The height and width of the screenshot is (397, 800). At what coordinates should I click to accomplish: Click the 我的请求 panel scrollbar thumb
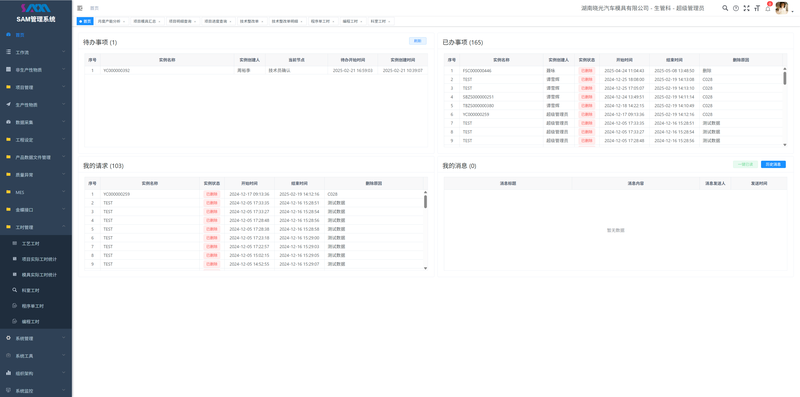pyautogui.click(x=426, y=201)
